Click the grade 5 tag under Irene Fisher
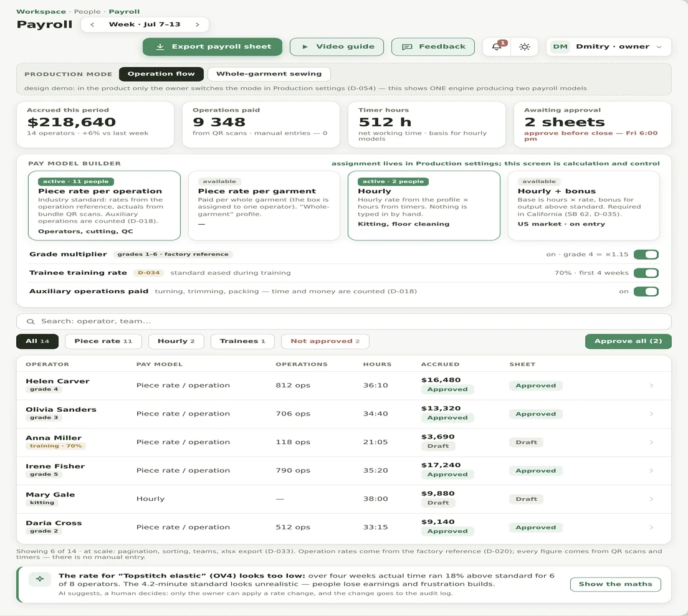Screen dimensions: 688x616 point(44,475)
